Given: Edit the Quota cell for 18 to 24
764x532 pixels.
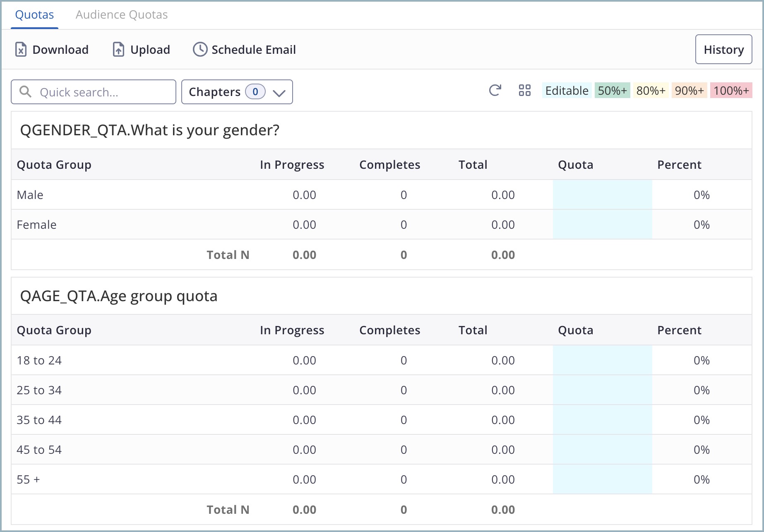Looking at the screenshot, I should coord(603,360).
